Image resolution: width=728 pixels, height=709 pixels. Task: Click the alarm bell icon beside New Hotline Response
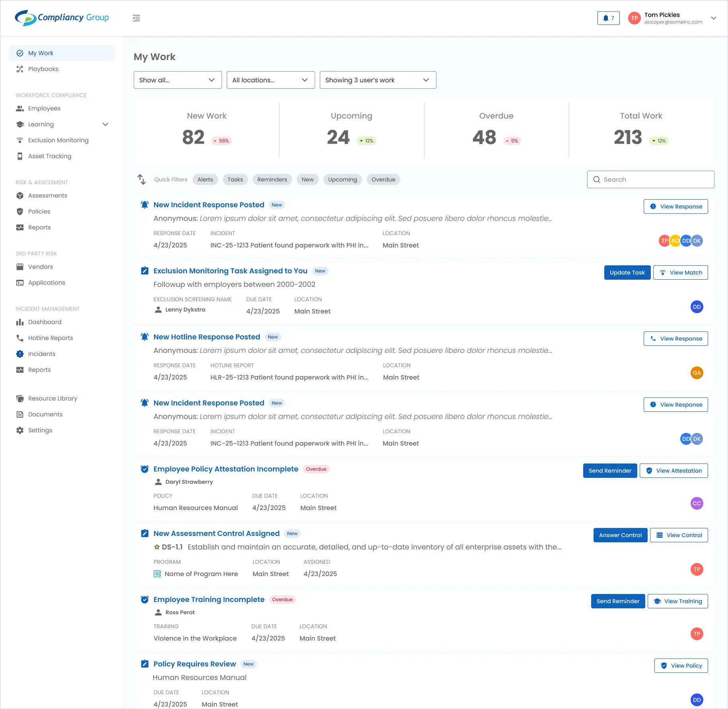(x=145, y=337)
